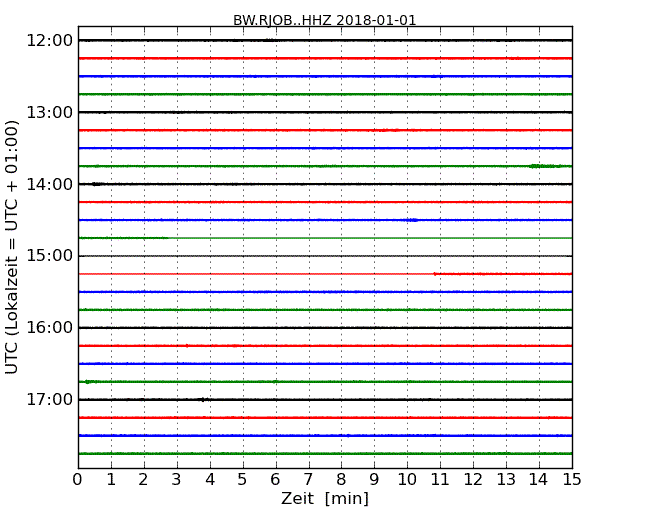Select the 16:00 y-axis tick label
Viewport: 650px width, 520px height.
[49, 328]
